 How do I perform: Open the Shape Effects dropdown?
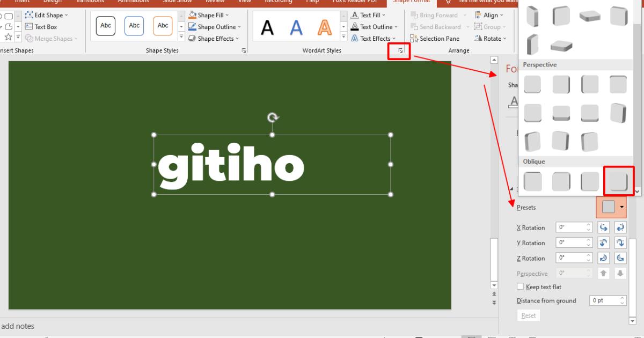213,39
